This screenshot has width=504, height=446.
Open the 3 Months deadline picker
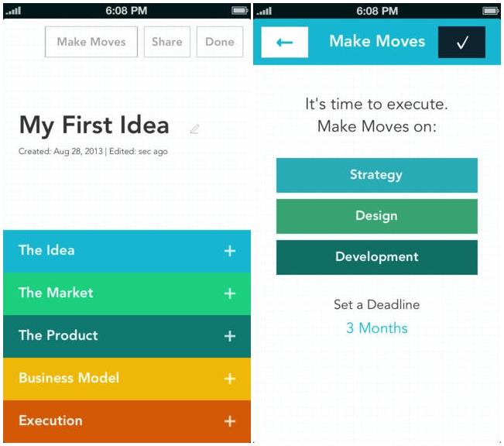tap(377, 328)
